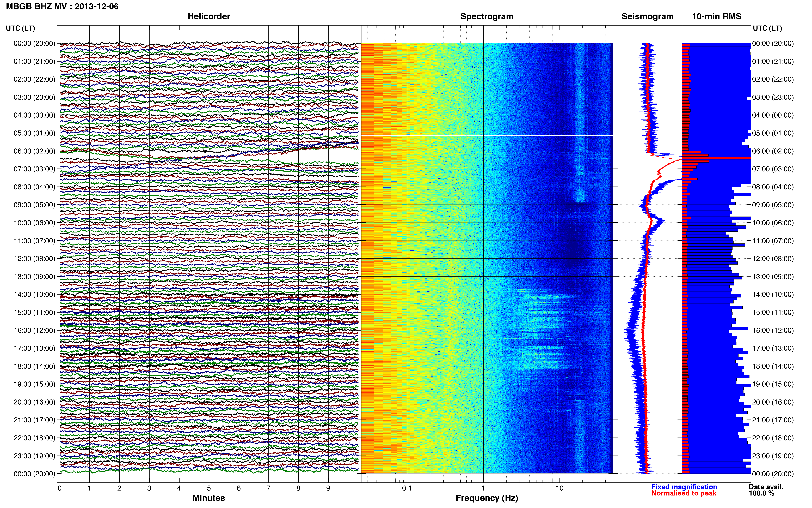
Task: Click the '01:00 (21:00)' tick on the Helicorder time axis
Action: click(34, 62)
